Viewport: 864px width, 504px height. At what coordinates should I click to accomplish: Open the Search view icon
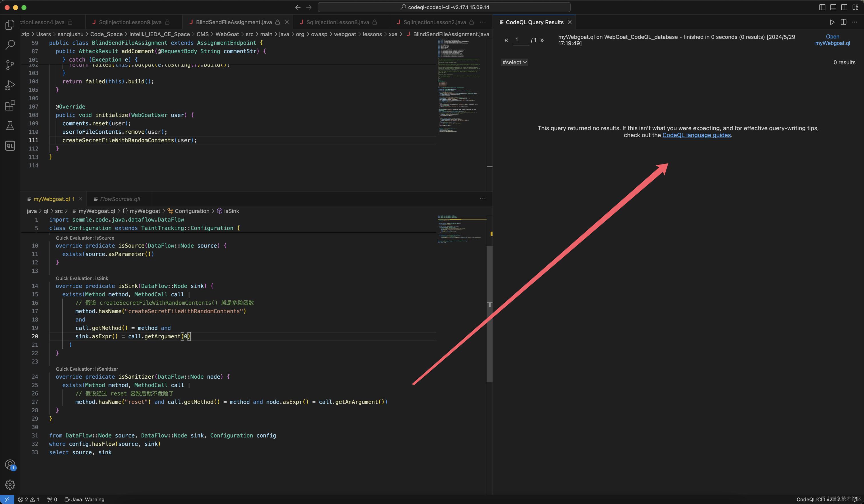(10, 45)
